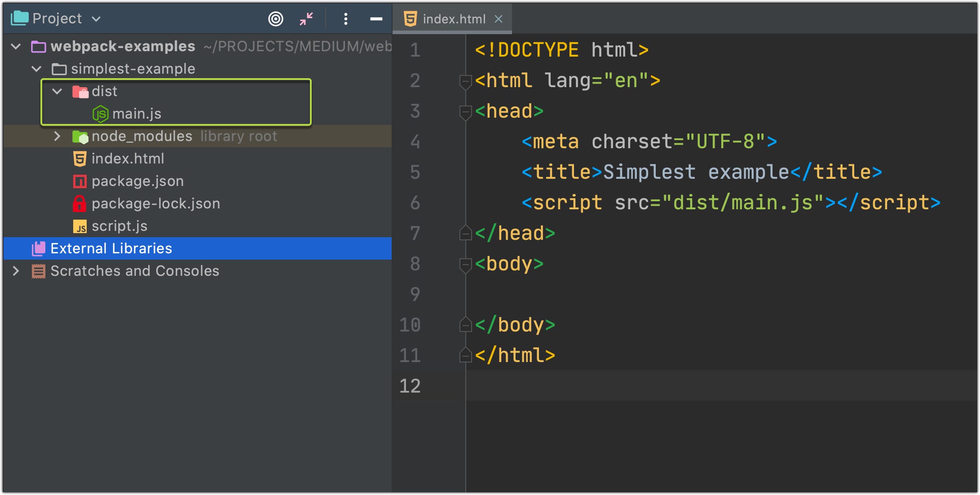The height and width of the screenshot is (495, 980).
Task: Fold the head tag on line 3
Action: pos(465,111)
